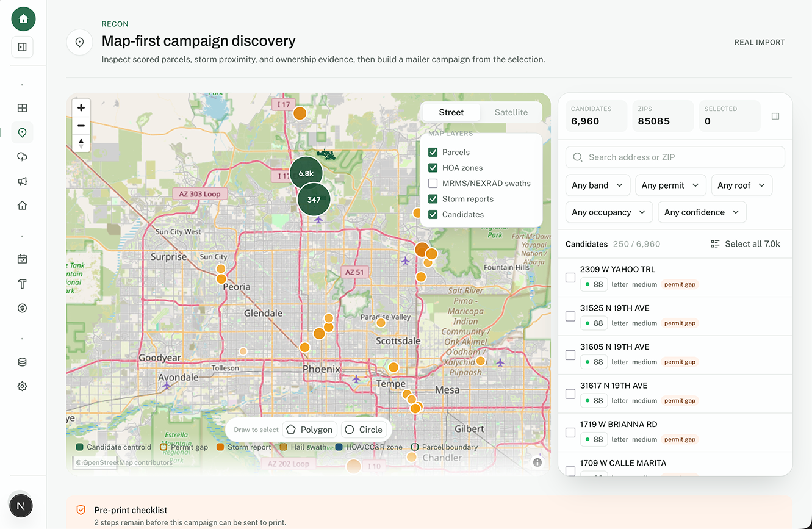This screenshot has height=529, width=812.
Task: Click the SELECTED 0 stat card
Action: pyautogui.click(x=729, y=116)
